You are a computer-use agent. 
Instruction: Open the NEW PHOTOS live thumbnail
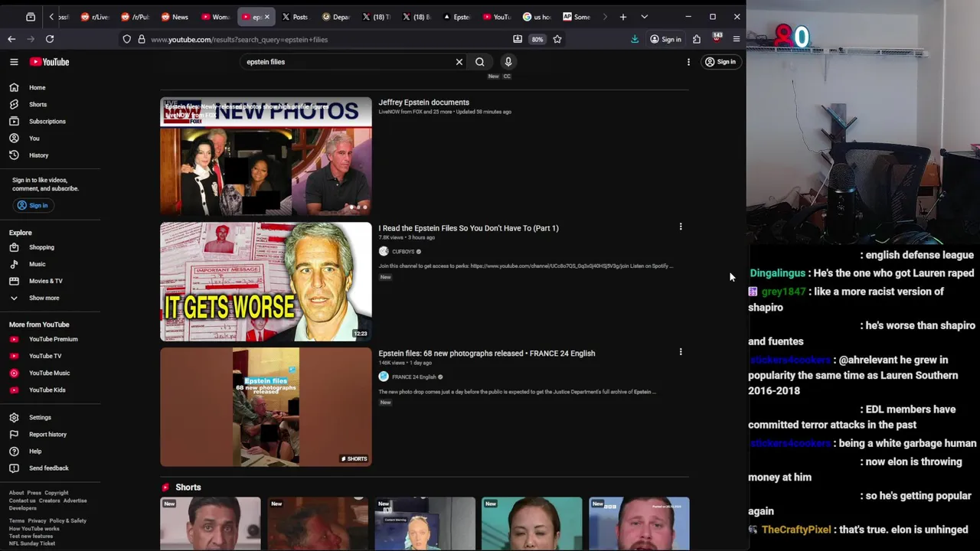pos(266,156)
